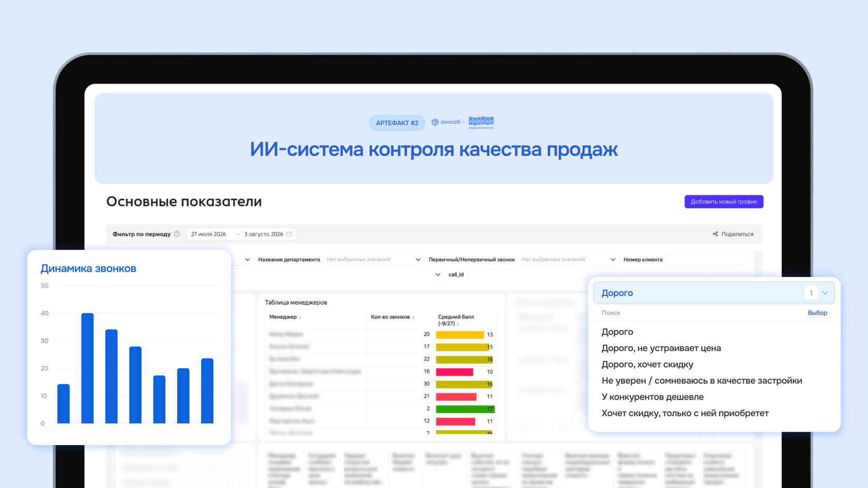868x488 pixels.
Task: Click the Средний балл (-9/27) column header
Action: [x=456, y=320]
